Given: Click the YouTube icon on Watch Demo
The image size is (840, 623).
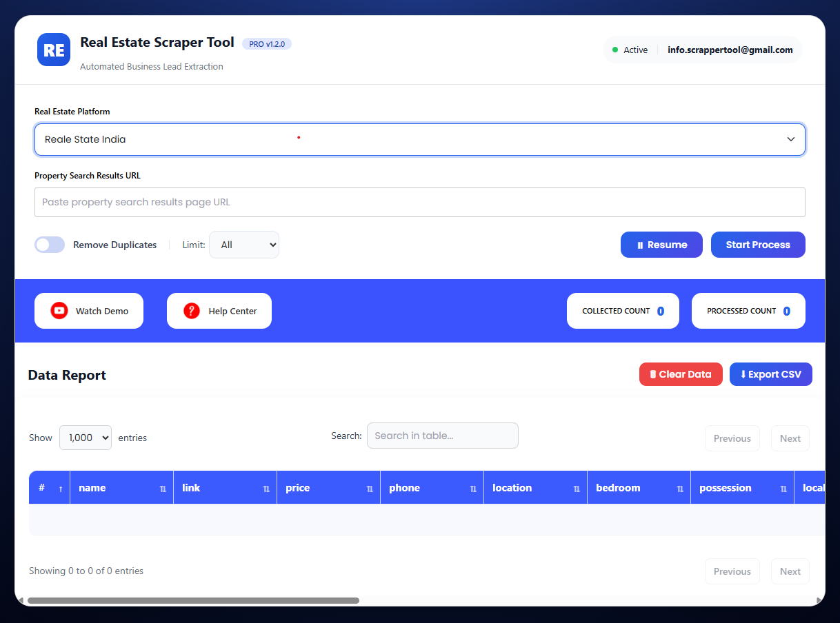Looking at the screenshot, I should click(58, 310).
